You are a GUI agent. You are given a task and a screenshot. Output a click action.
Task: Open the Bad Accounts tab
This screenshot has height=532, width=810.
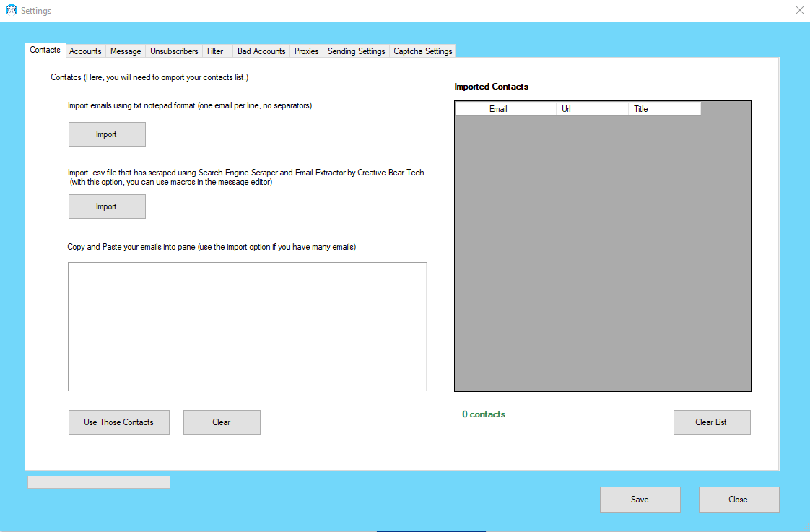261,51
